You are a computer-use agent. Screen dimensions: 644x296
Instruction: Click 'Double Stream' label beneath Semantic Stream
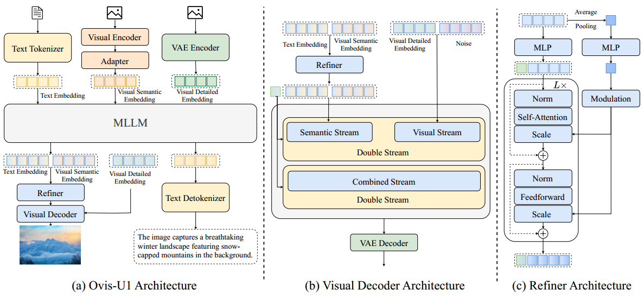(x=384, y=153)
